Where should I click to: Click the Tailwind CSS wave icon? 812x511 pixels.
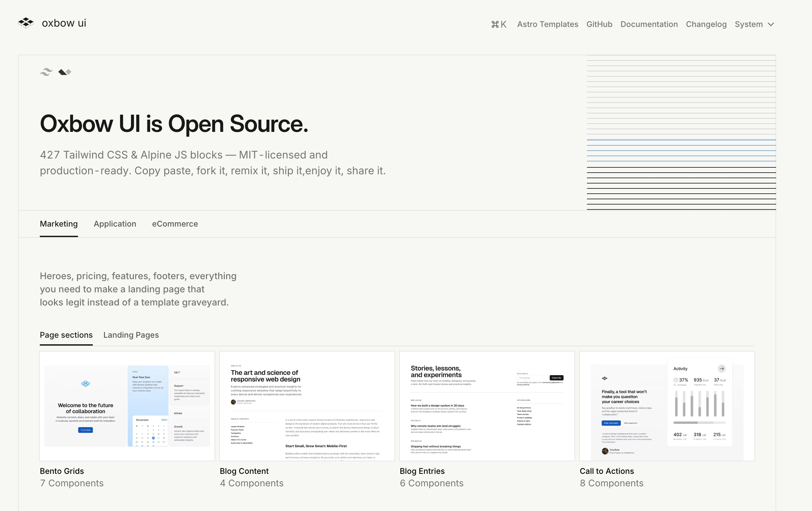coord(46,72)
